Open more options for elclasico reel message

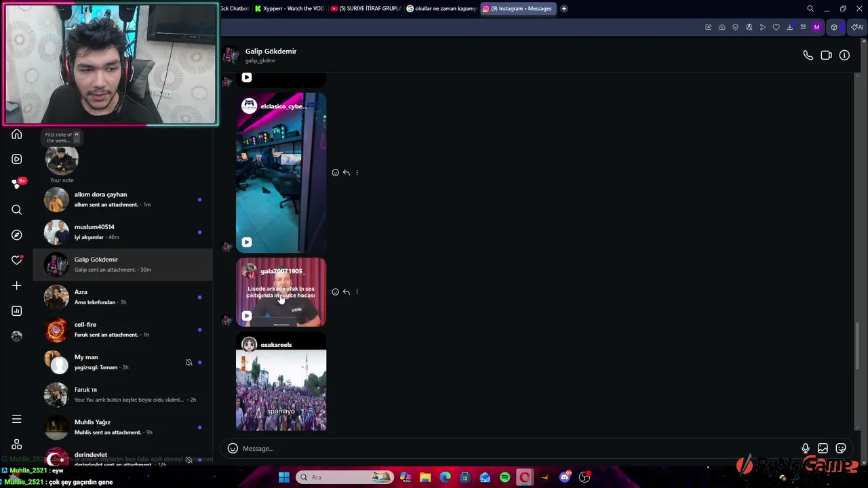coord(357,173)
